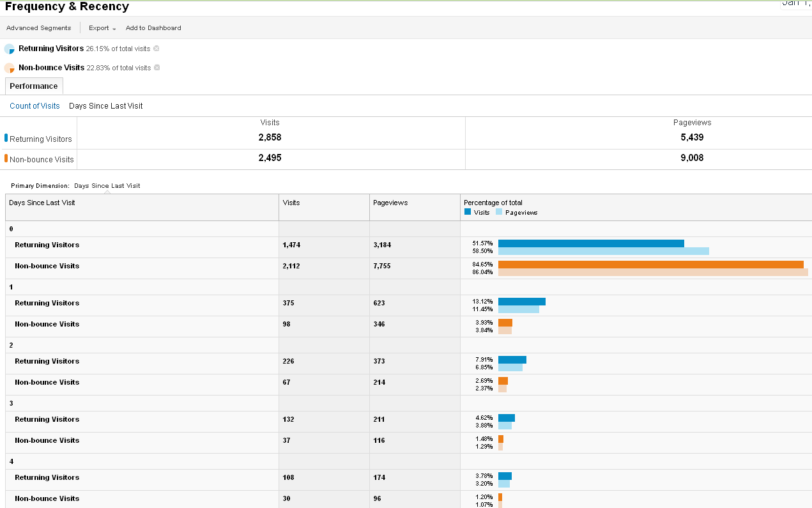Click Non-bounce Visits under day 2
The height and width of the screenshot is (508, 812).
[47, 382]
